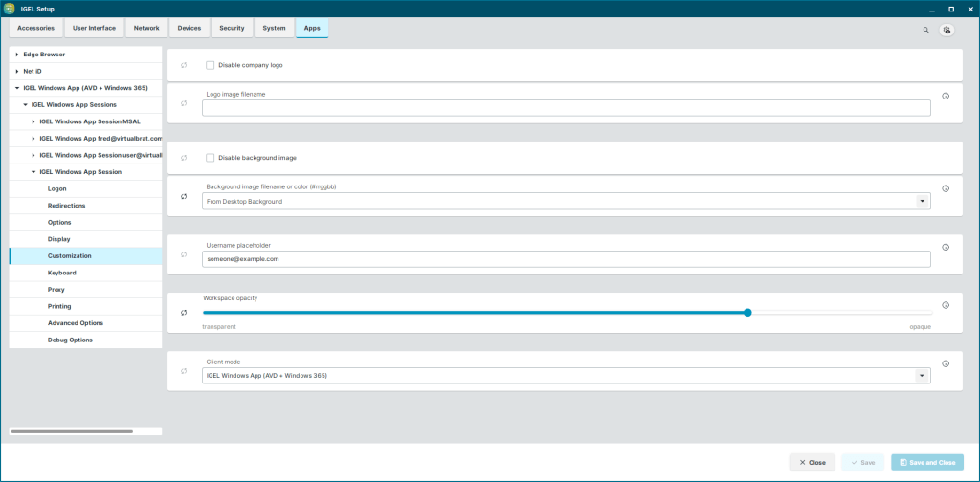Click the Close button at bottom
This screenshot has width=980, height=482.
(x=812, y=462)
